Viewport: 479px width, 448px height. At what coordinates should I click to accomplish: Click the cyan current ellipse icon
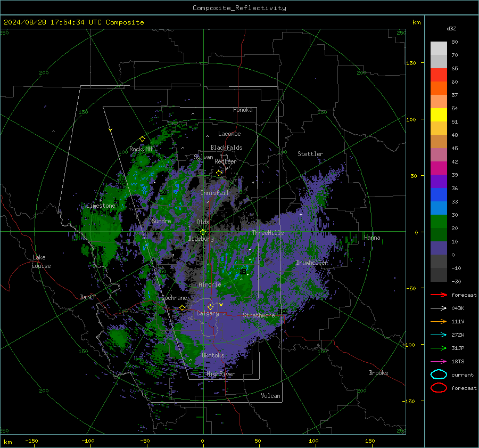point(439,374)
